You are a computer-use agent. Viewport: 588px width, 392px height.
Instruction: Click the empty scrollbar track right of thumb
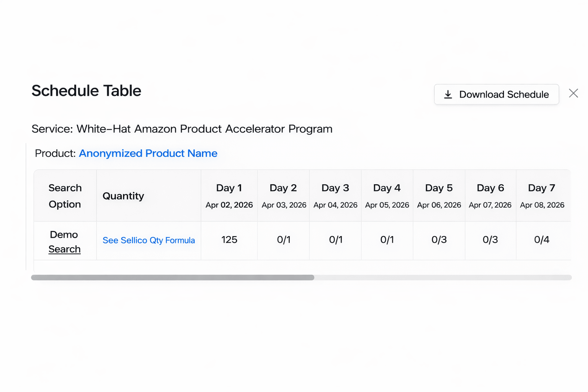(x=442, y=278)
